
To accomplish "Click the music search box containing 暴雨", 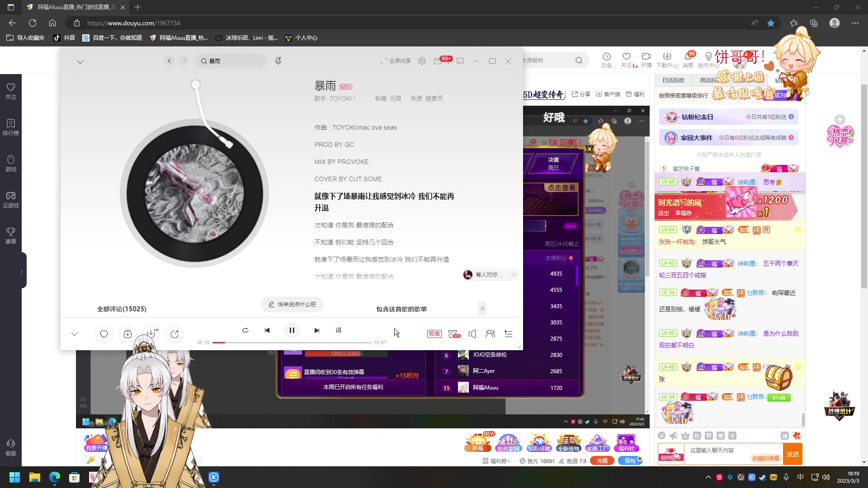I will click(231, 61).
